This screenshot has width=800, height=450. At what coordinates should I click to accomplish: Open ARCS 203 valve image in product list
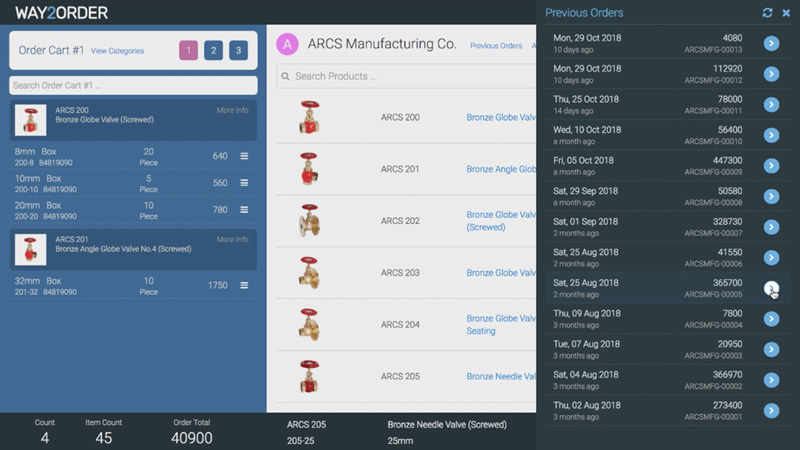(309, 272)
